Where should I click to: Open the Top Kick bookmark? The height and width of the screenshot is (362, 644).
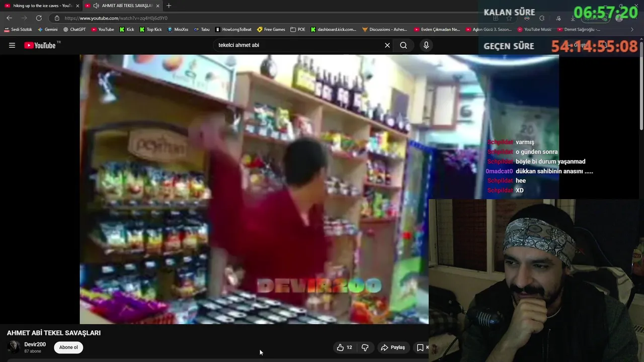point(151,30)
